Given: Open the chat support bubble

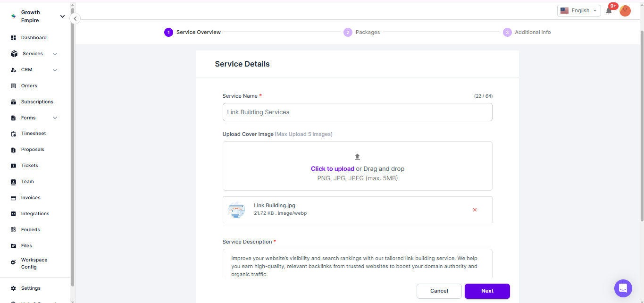Looking at the screenshot, I should 623,288.
